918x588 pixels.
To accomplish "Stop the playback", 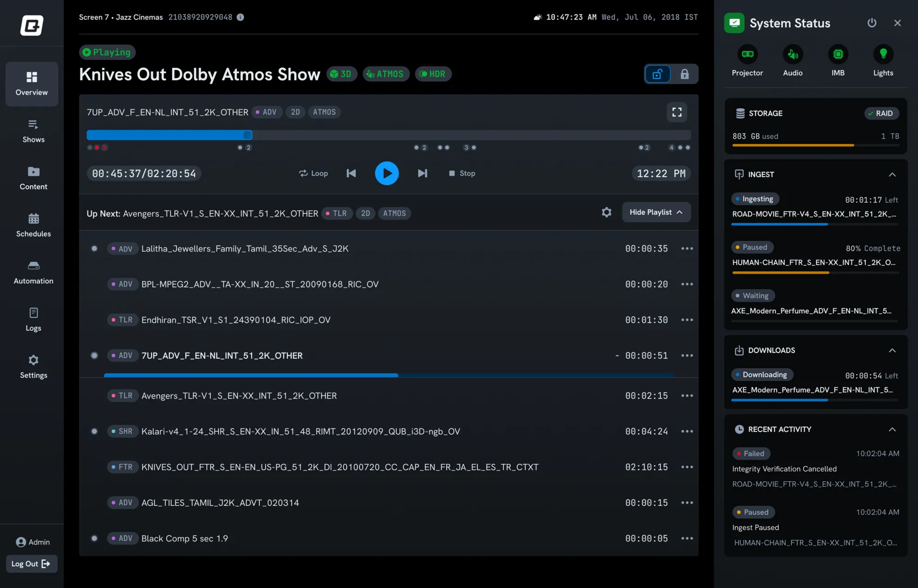I will [x=462, y=173].
